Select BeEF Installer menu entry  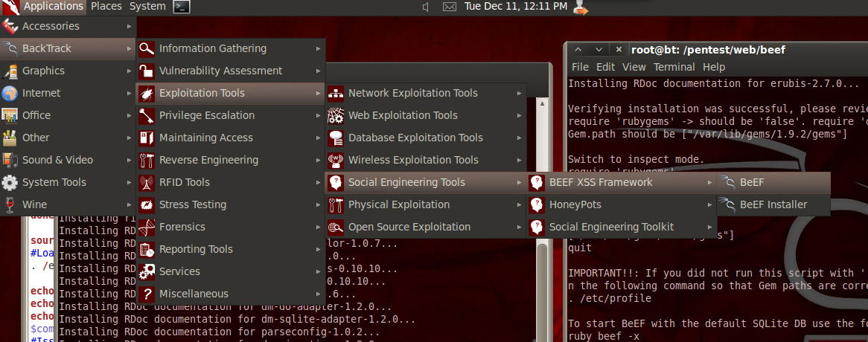[773, 205]
